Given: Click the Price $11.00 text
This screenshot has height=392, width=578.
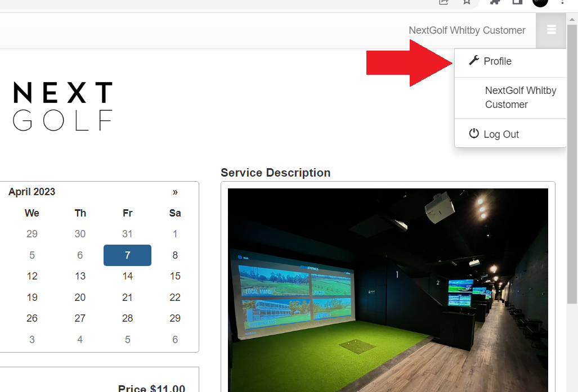Looking at the screenshot, I should click(151, 388).
